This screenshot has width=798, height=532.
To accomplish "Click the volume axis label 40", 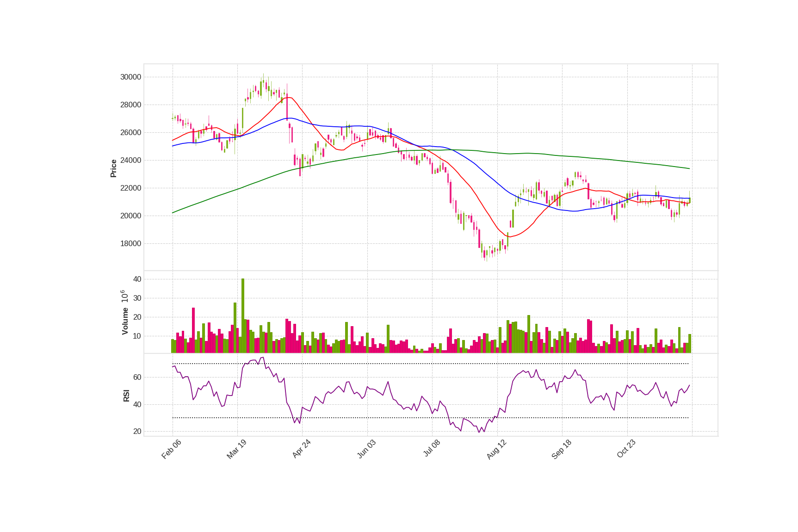I will [x=137, y=279].
